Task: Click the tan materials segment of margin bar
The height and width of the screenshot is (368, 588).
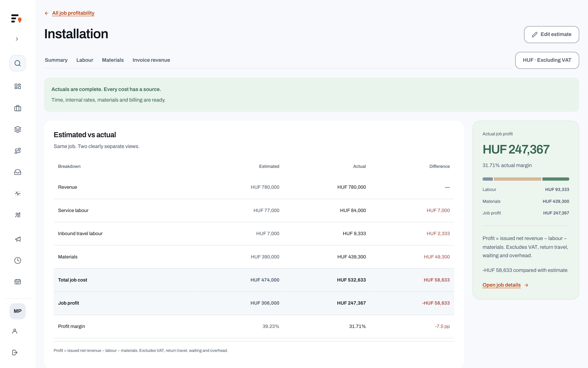Action: pyautogui.click(x=518, y=179)
